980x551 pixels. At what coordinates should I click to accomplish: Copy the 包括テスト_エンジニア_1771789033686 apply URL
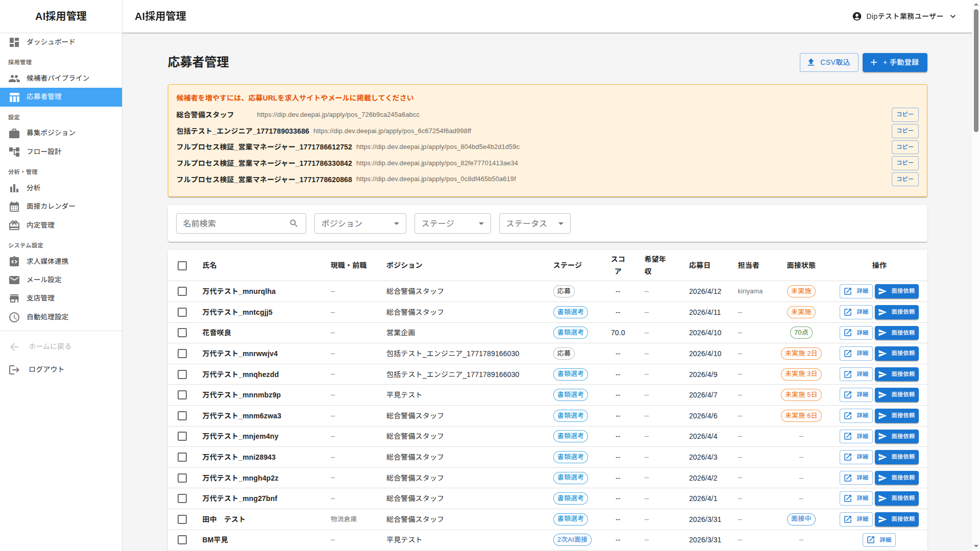click(905, 131)
